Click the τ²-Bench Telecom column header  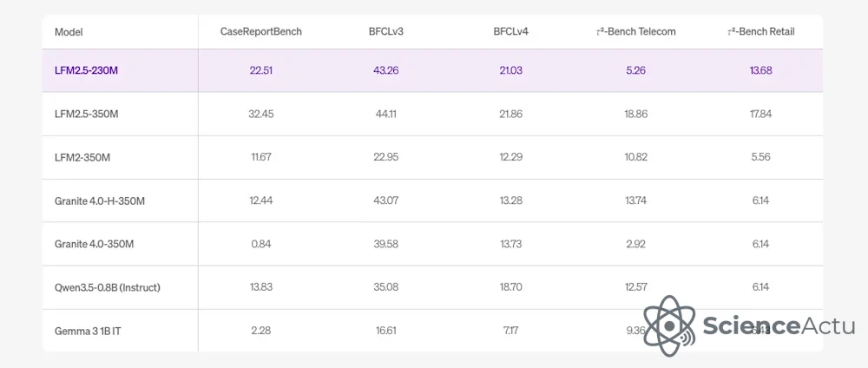635,31
